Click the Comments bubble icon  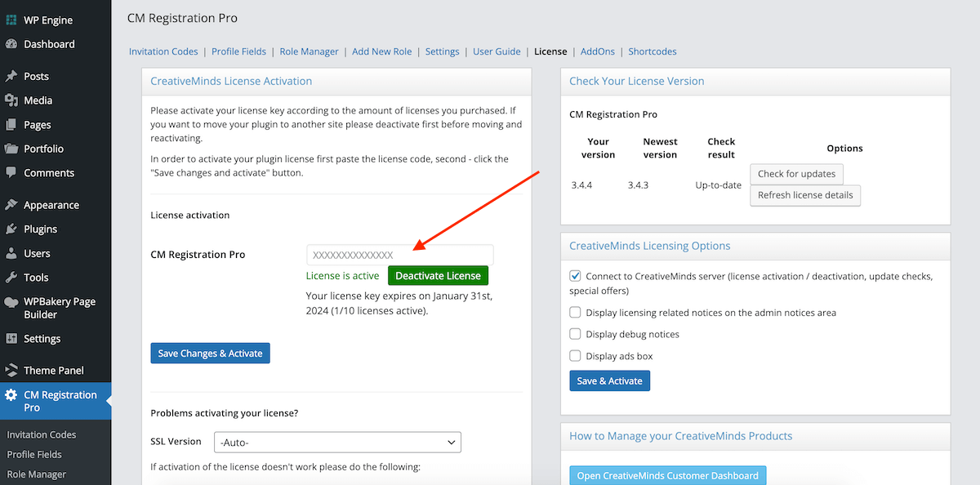click(x=11, y=173)
